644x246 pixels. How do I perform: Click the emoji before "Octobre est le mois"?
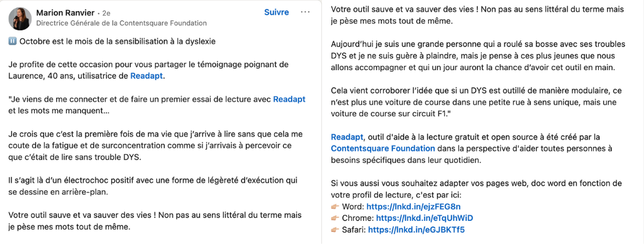(x=13, y=41)
